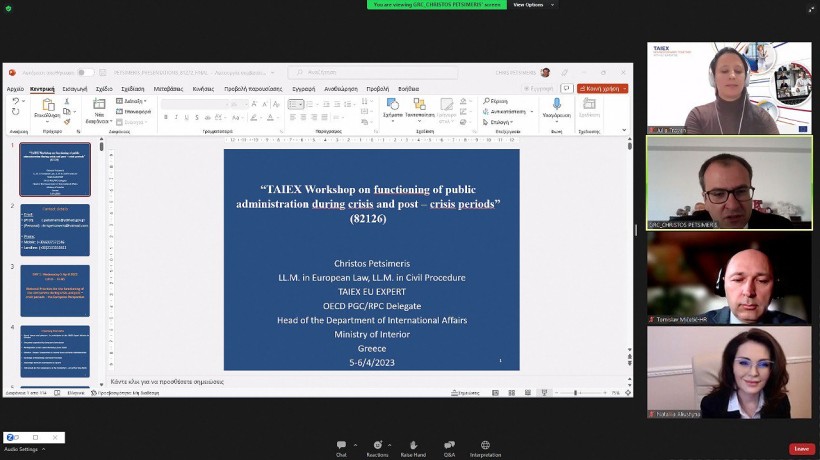Image resolution: width=820 pixels, height=460 pixels.
Task: Click the Undo icon in PowerPoint
Action: (16, 101)
